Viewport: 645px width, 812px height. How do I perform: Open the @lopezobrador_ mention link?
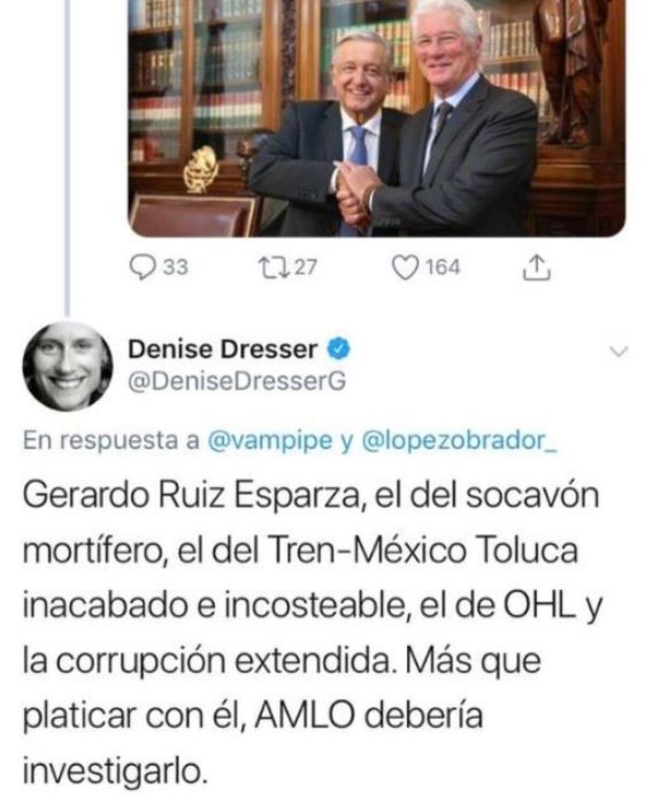point(461,441)
